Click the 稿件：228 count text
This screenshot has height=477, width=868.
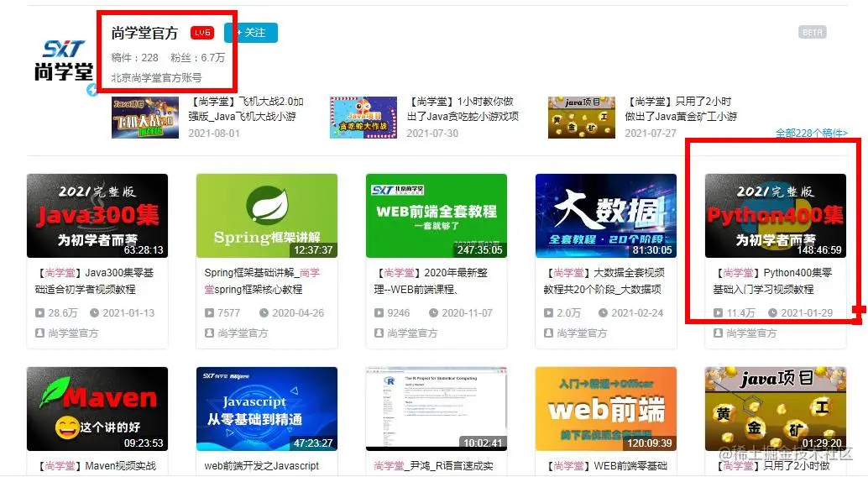click(x=134, y=58)
